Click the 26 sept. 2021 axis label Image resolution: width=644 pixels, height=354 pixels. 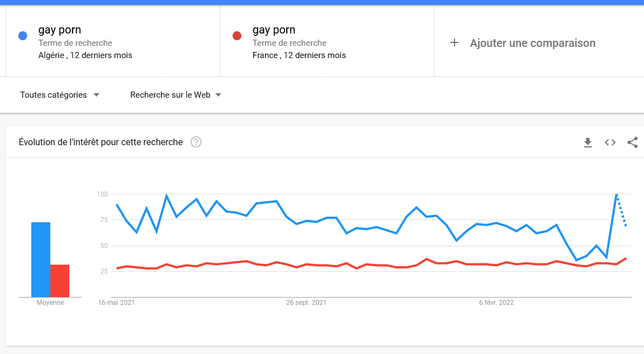(x=306, y=303)
